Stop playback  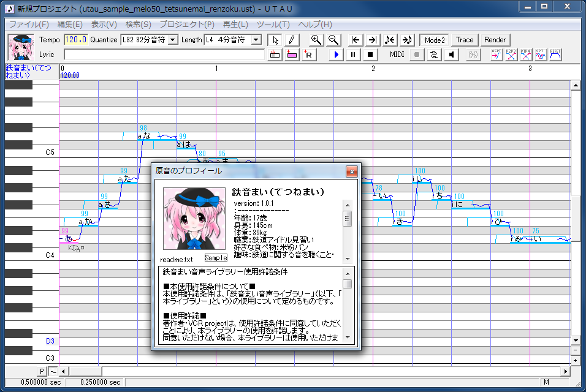(x=370, y=55)
